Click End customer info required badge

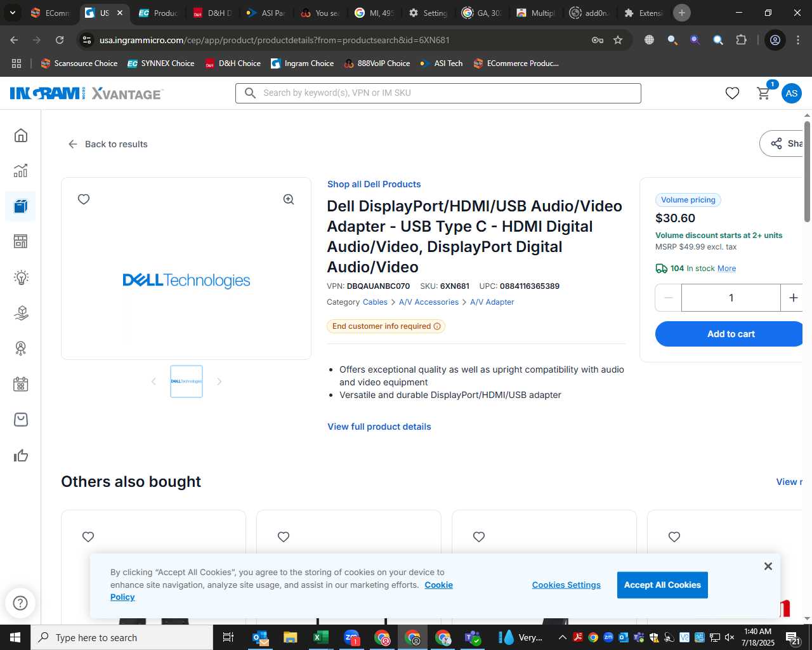click(386, 326)
